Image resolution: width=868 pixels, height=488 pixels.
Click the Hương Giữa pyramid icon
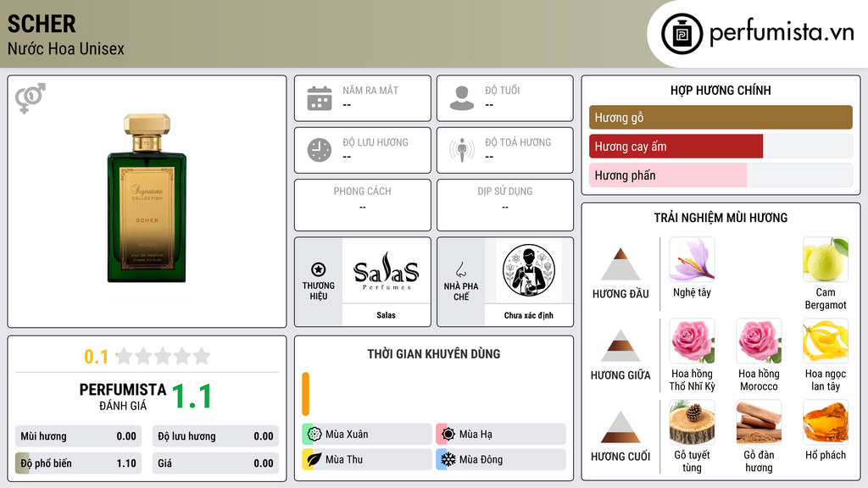click(x=620, y=346)
